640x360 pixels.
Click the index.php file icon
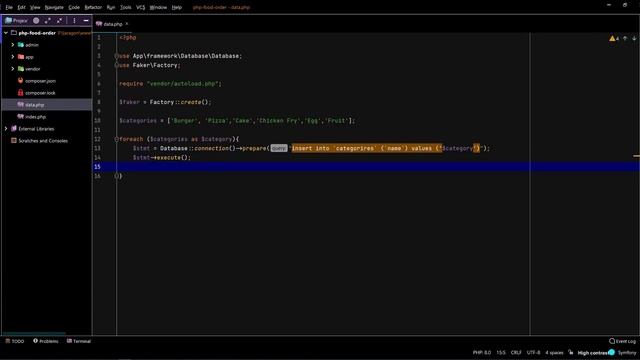click(20, 117)
